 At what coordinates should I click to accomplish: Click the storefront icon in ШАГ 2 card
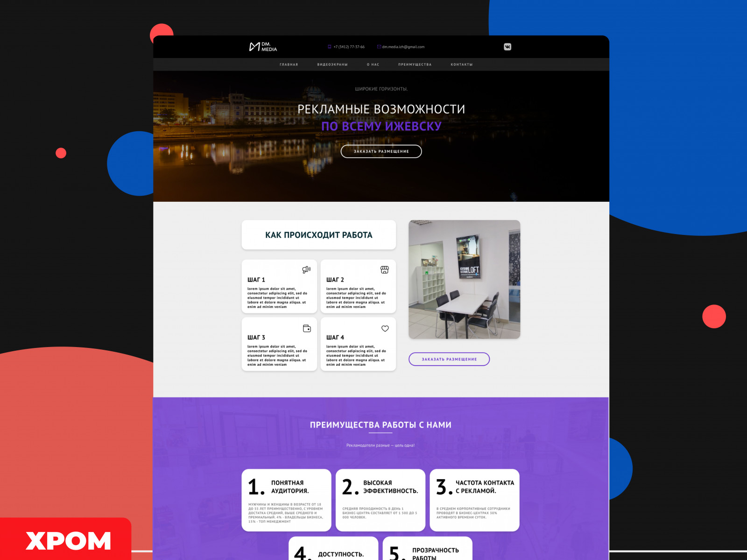(385, 269)
